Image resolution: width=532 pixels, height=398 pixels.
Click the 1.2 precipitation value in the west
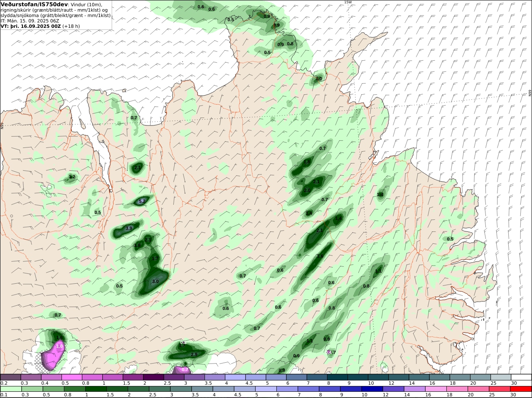click(x=72, y=177)
